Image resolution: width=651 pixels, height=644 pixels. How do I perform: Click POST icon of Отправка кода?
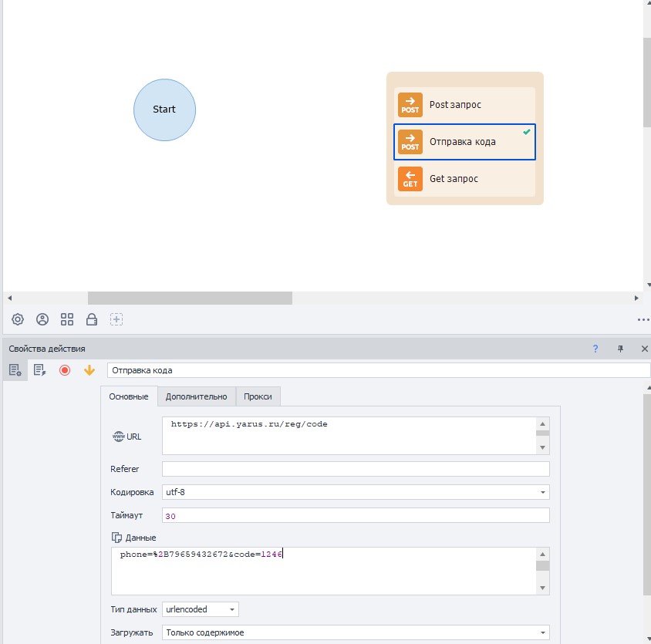[x=410, y=142]
